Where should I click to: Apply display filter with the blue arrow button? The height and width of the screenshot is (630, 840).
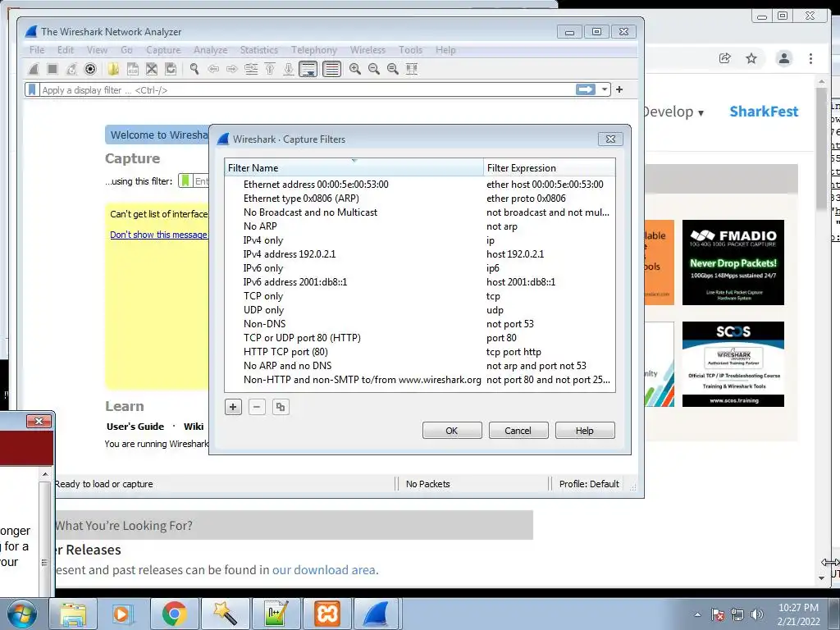coord(586,89)
